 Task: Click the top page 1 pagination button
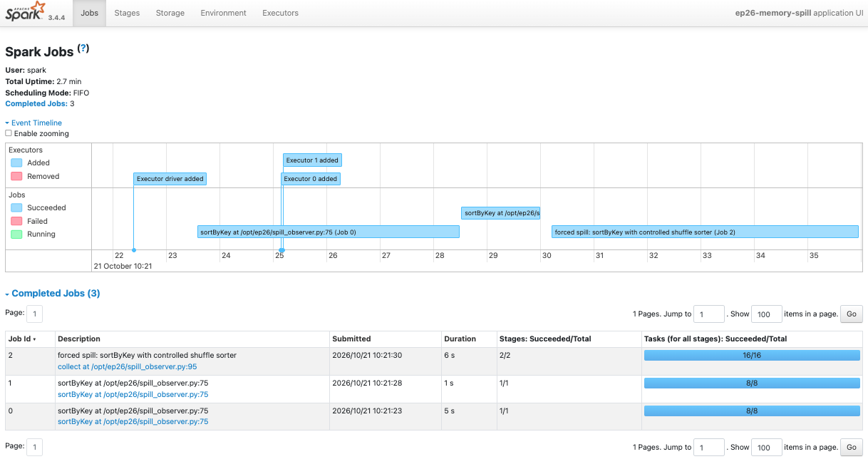[x=34, y=314]
